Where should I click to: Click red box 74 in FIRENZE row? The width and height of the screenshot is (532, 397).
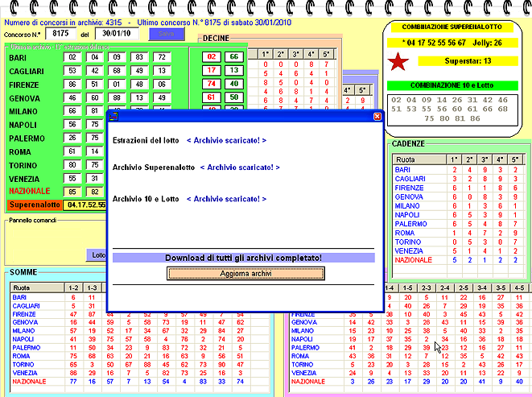(x=212, y=84)
